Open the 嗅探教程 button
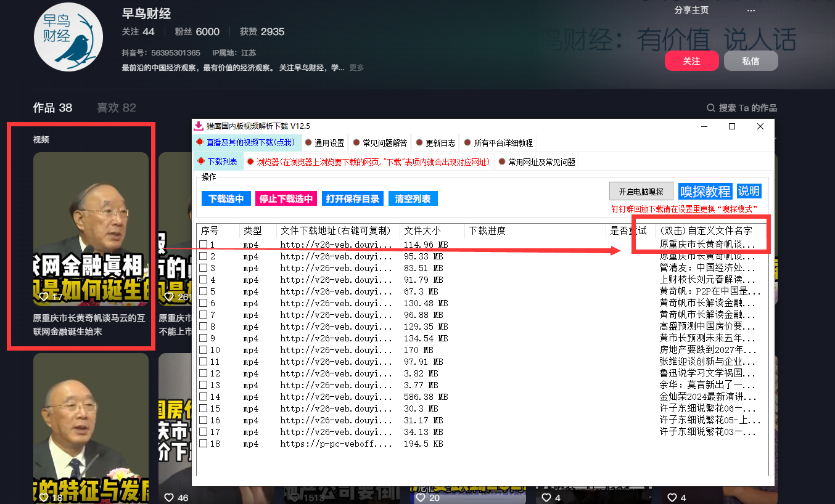835x504 pixels. tap(705, 191)
